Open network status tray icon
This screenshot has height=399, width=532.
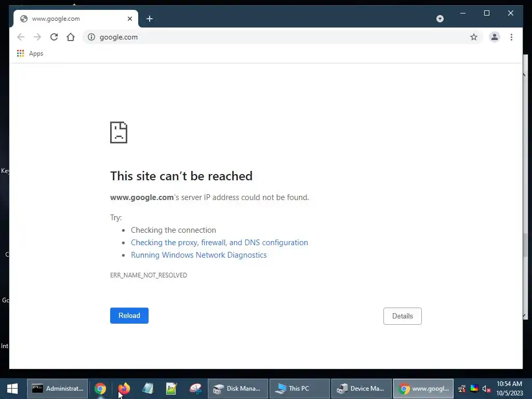click(x=462, y=389)
